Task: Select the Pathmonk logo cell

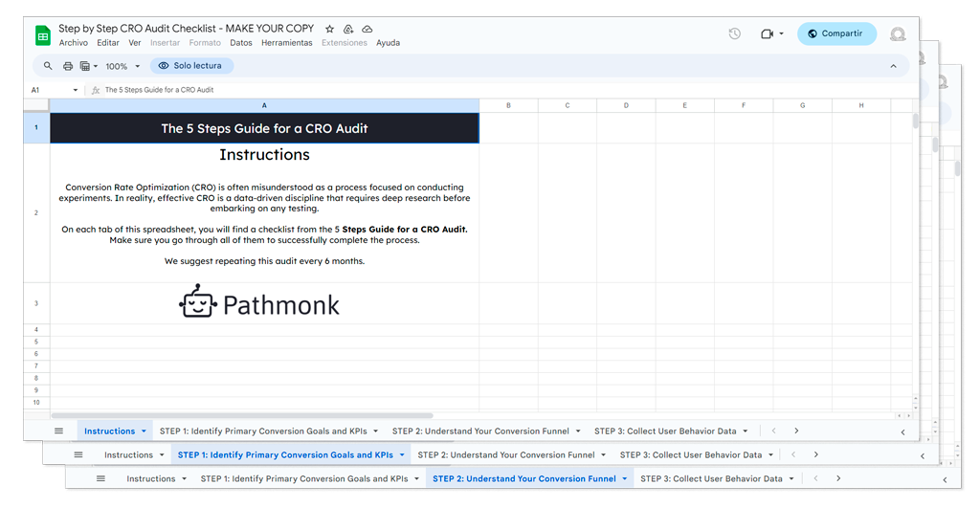Action: (264, 303)
